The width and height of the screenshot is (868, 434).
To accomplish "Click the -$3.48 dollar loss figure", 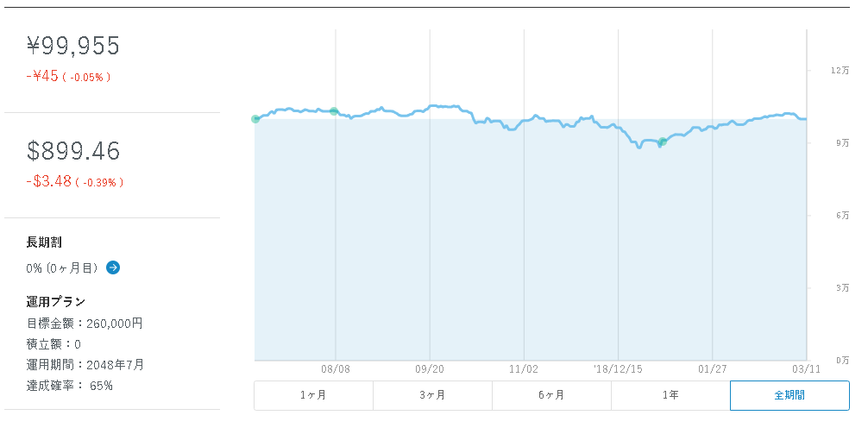I will (48, 181).
